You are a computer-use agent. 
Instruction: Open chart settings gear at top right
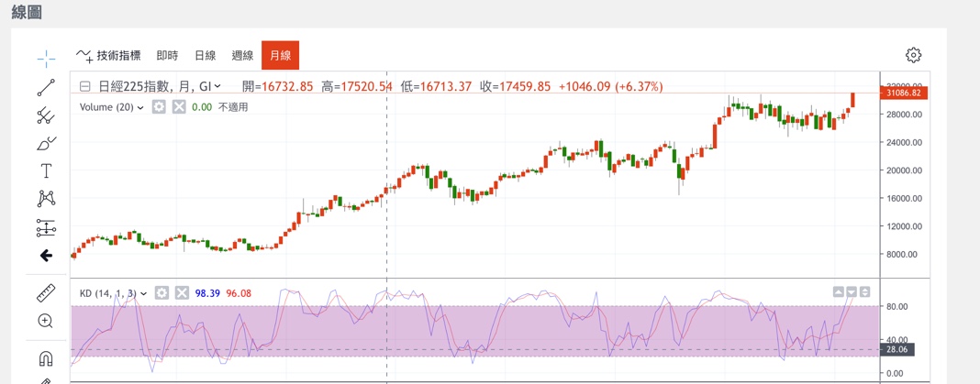coord(913,55)
